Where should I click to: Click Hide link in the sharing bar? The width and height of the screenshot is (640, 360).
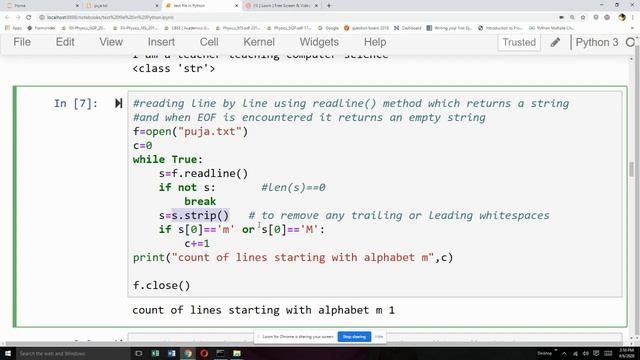click(x=379, y=337)
